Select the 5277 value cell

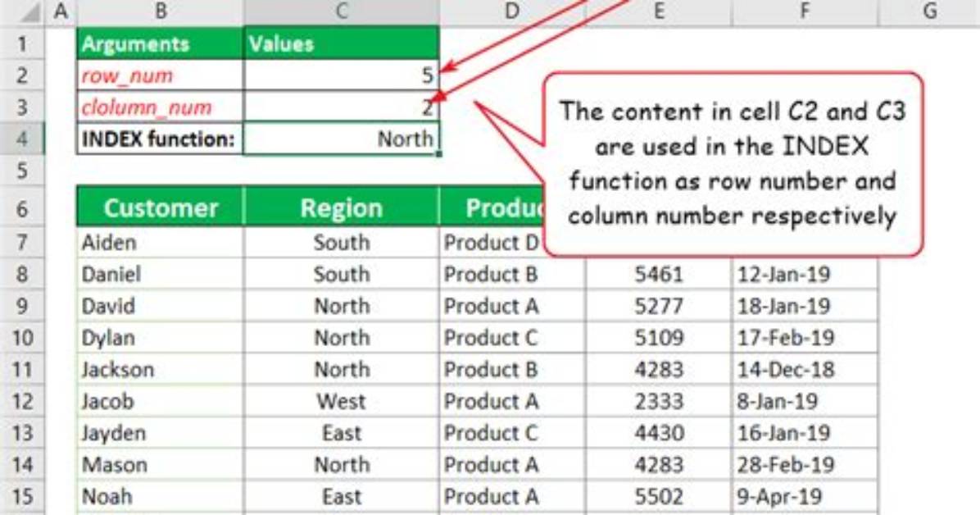(658, 306)
